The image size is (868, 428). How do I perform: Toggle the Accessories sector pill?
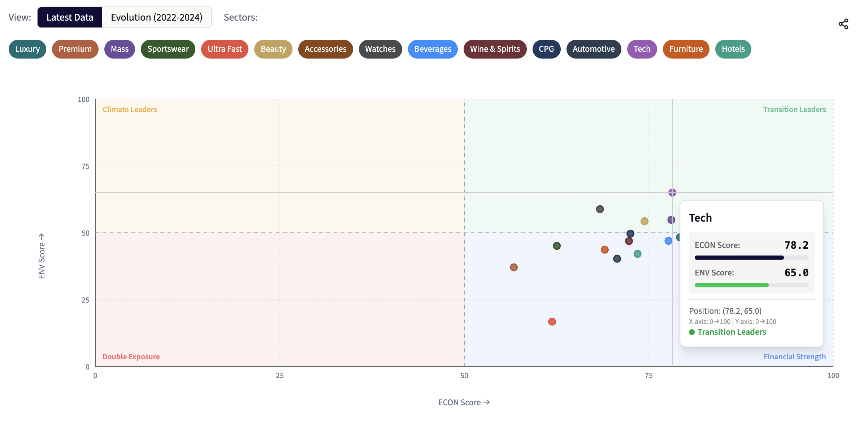click(325, 49)
